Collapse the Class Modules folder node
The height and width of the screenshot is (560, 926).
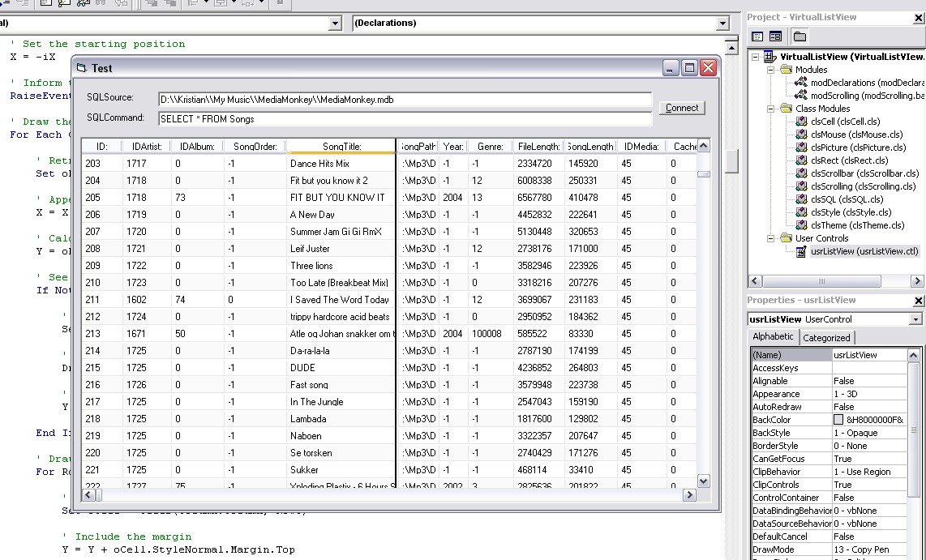770,109
